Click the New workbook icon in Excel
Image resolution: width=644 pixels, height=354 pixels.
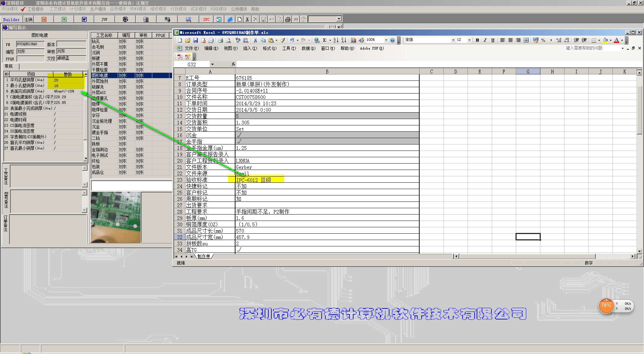tap(180, 40)
